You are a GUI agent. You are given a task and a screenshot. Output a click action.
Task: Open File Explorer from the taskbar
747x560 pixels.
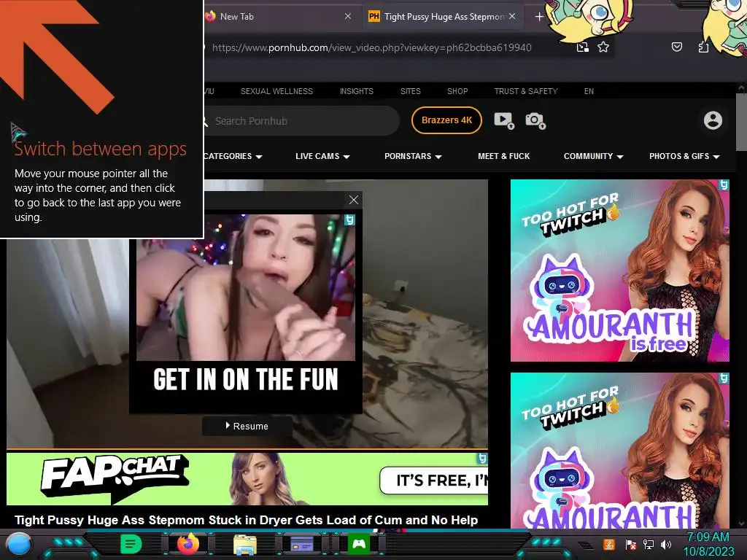tap(245, 544)
